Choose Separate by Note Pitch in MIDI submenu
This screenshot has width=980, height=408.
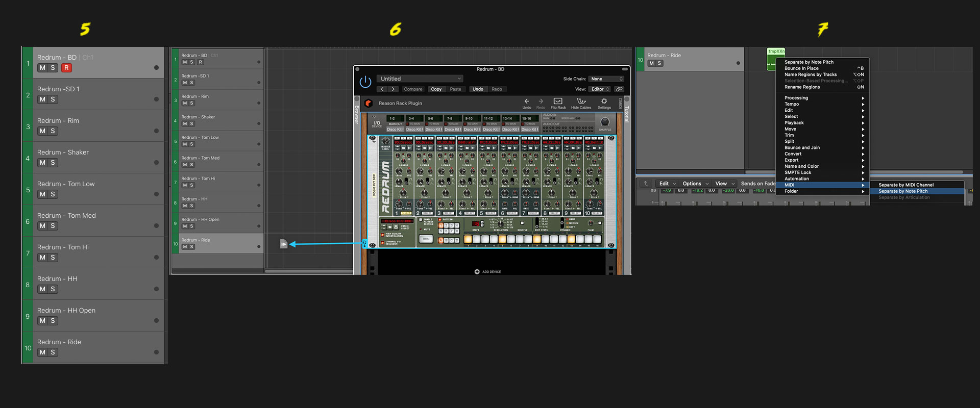tap(917, 191)
